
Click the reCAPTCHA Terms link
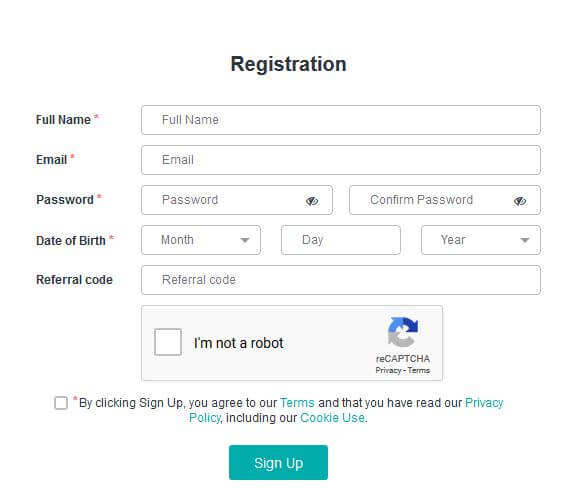419,371
